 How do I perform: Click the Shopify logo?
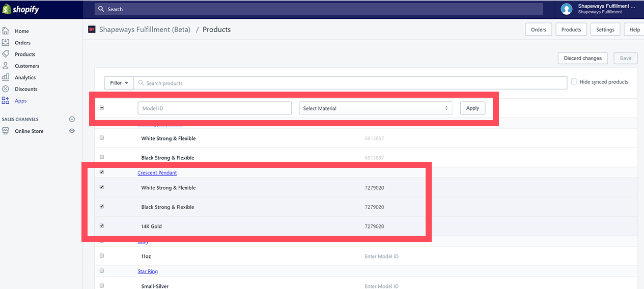pyautogui.click(x=21, y=9)
